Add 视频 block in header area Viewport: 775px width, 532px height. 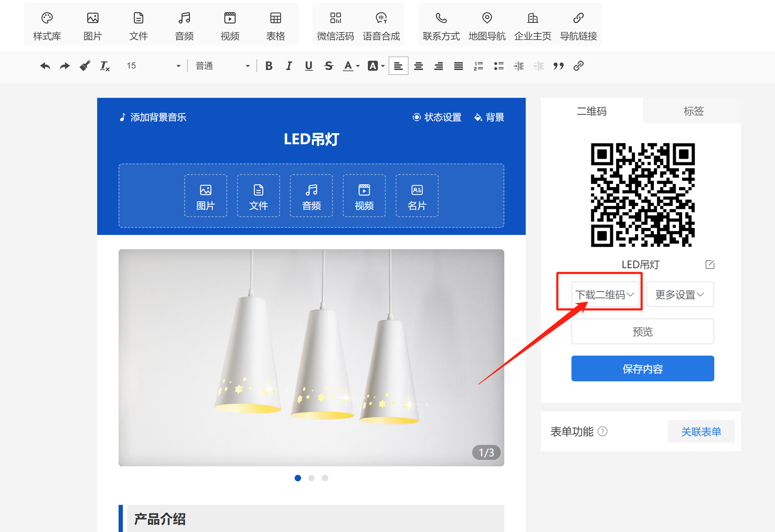364,196
